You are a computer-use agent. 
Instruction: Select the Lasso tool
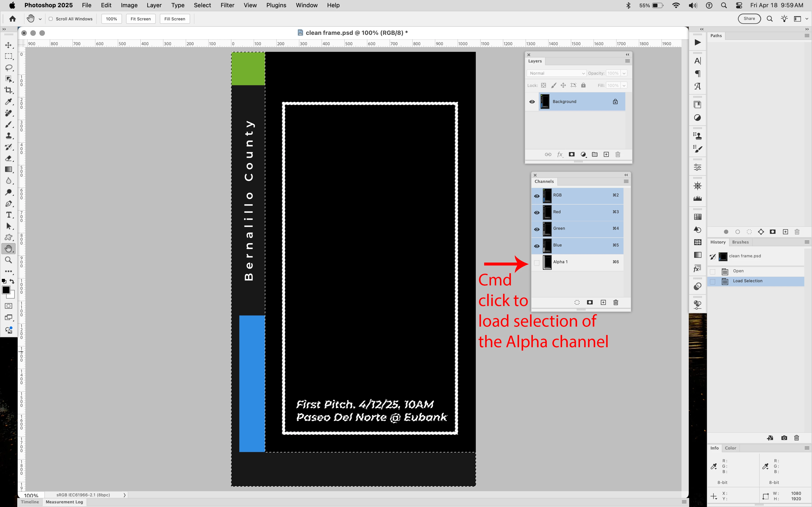point(8,68)
